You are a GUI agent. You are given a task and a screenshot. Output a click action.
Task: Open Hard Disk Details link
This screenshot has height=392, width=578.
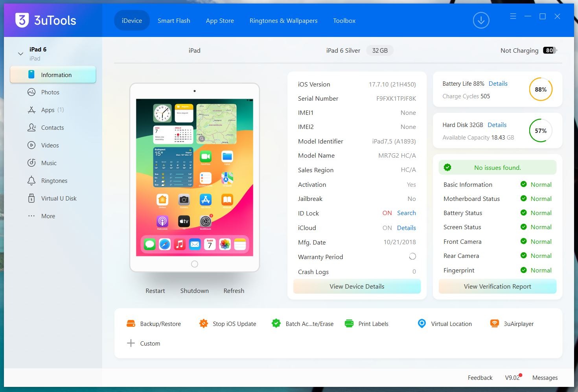(x=497, y=125)
